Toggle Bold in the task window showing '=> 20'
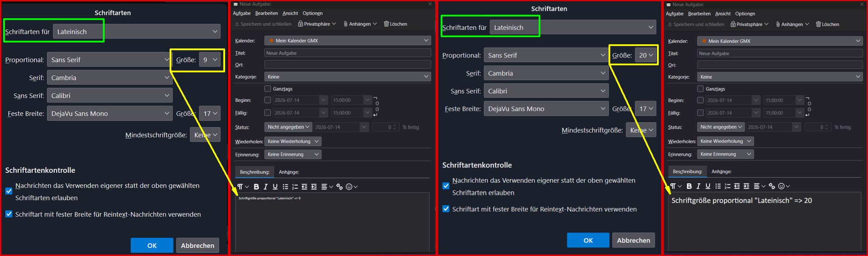Screen dimensions: 868x256 pos(689,186)
